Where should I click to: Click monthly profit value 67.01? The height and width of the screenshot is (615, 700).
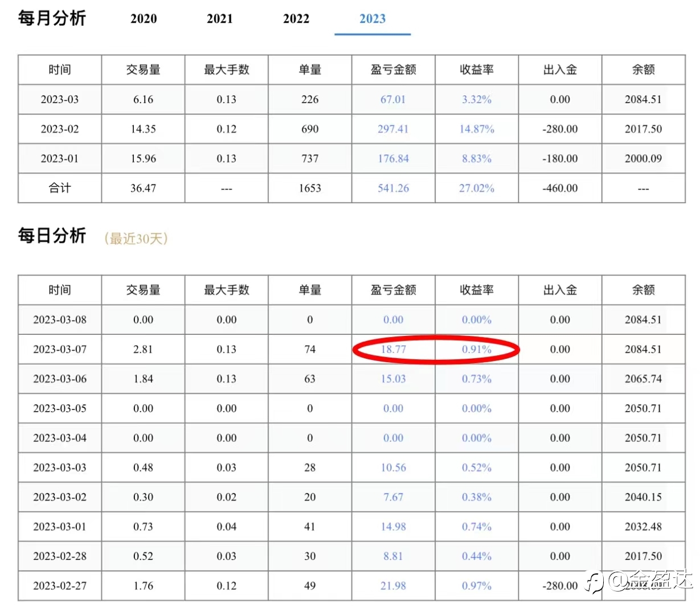coord(393,100)
